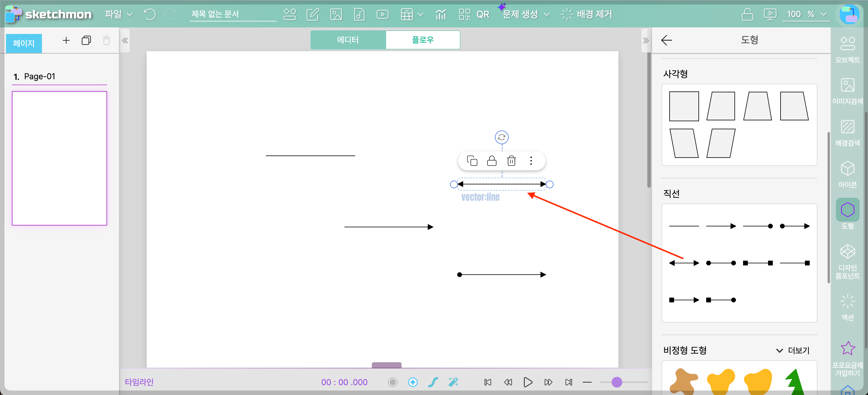Viewport: 868px width, 395px height.
Task: Click the audio file insert icon
Action: pyautogui.click(x=359, y=14)
